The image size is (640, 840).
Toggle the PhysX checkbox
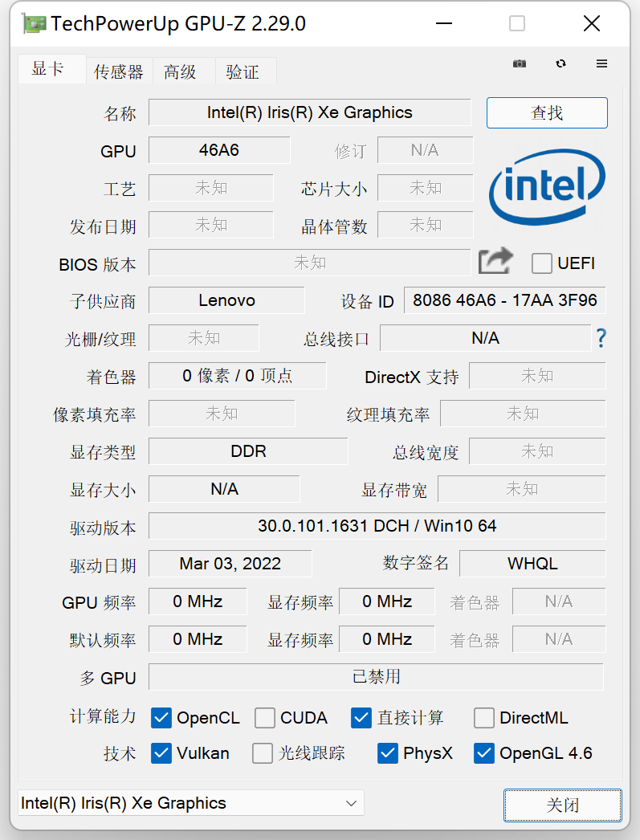[x=388, y=753]
